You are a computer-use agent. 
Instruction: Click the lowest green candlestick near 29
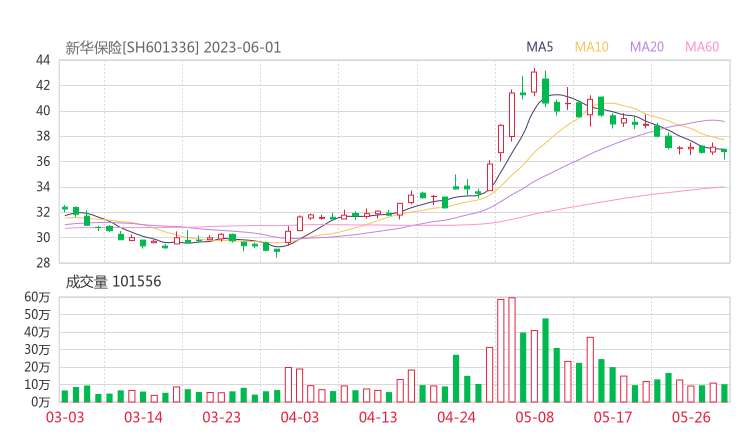tap(277, 252)
